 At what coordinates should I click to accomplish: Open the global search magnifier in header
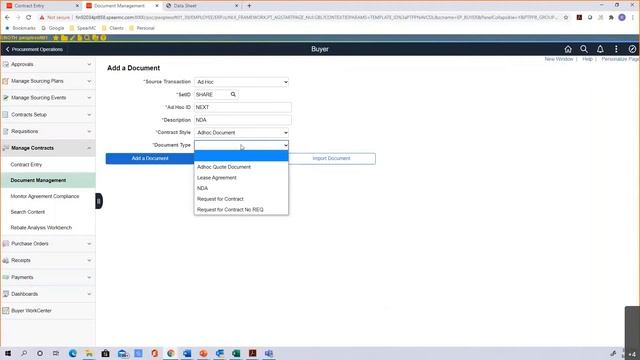coord(584,49)
